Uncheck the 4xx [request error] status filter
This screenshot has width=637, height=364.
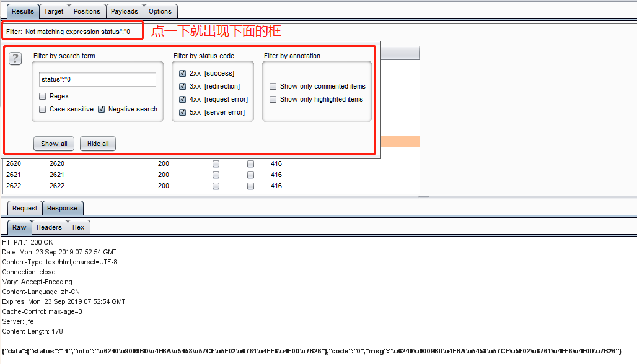coord(182,100)
